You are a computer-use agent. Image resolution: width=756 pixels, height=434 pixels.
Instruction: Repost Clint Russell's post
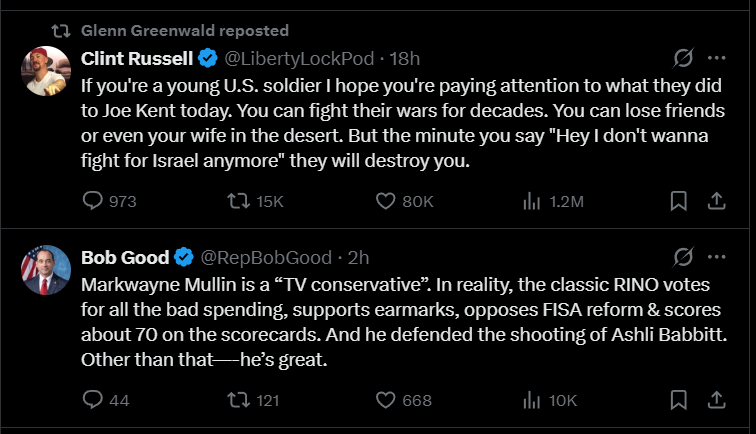coord(238,201)
